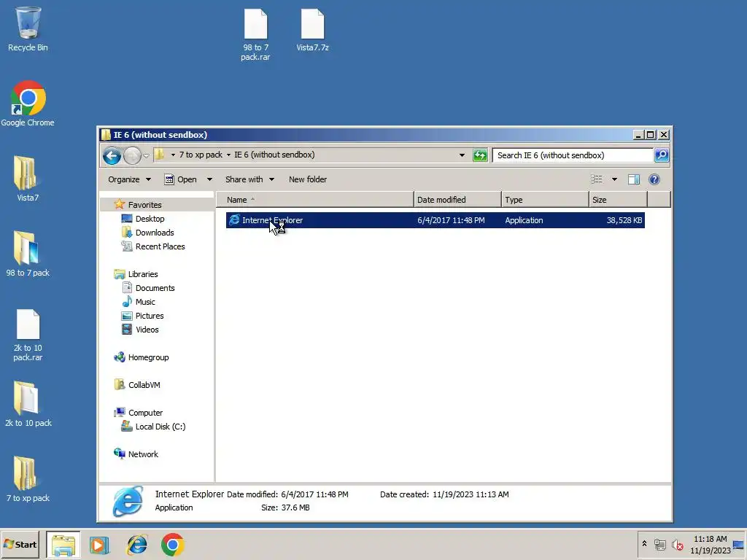Click the muted volume tray icon
The width and height of the screenshot is (747, 560).
[677, 544]
